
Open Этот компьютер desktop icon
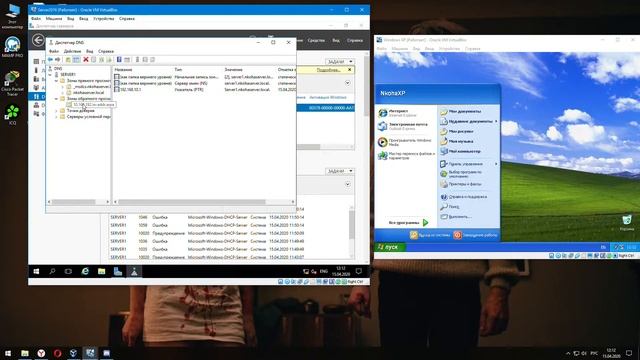coord(13,16)
